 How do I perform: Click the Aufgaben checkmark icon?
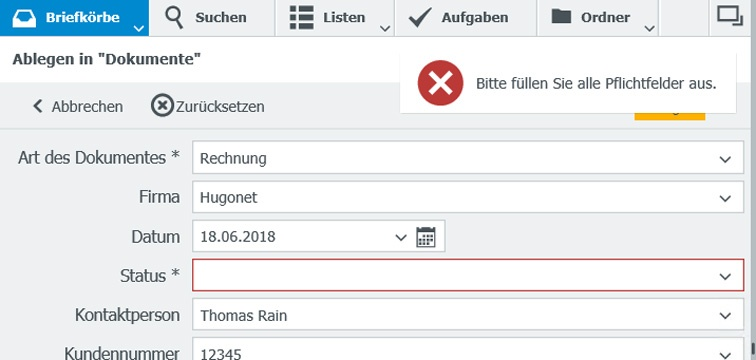pos(420,17)
